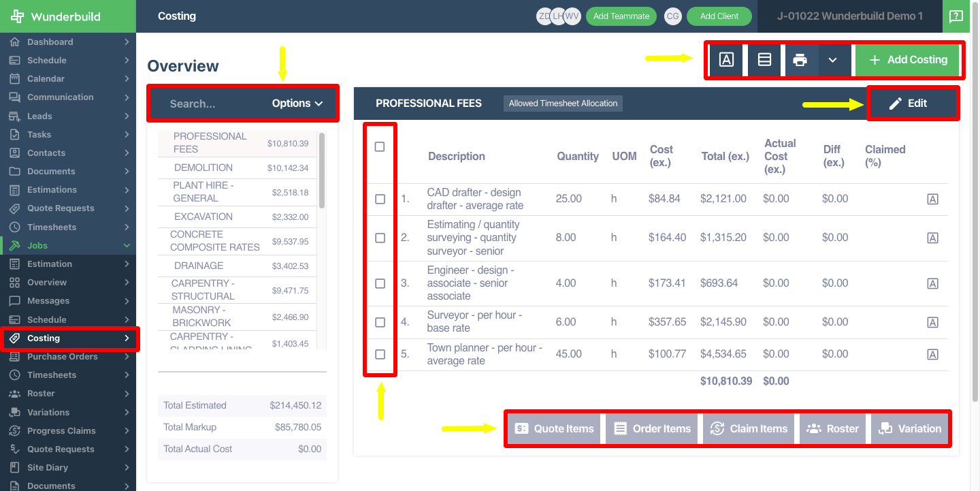The image size is (980, 491).
Task: Click the allowance 'A' toolbar icon
Action: (726, 60)
